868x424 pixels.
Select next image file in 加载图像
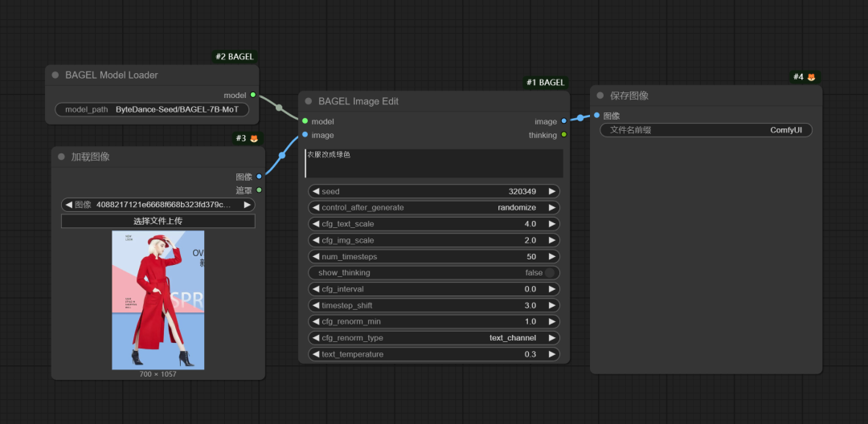click(x=247, y=205)
